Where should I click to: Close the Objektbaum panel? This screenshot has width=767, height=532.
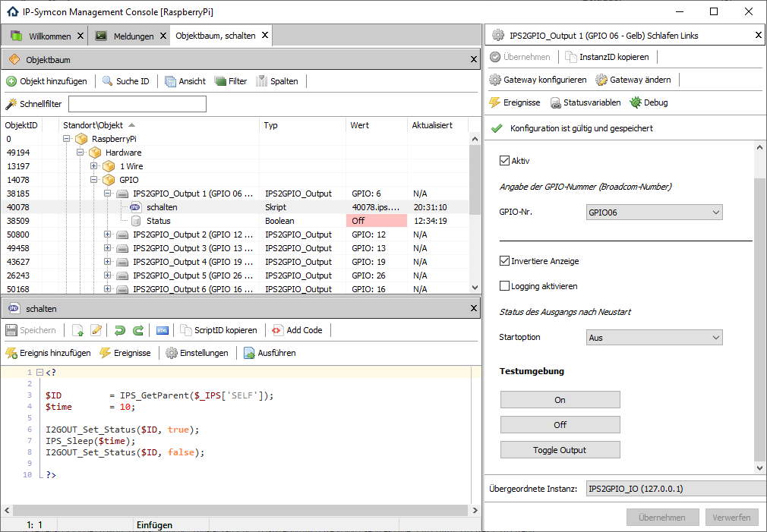pos(474,59)
